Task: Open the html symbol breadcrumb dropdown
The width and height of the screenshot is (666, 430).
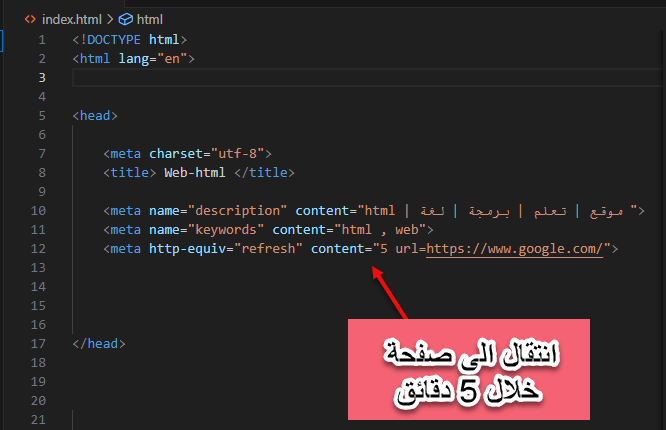Action: pyautogui.click(x=149, y=19)
